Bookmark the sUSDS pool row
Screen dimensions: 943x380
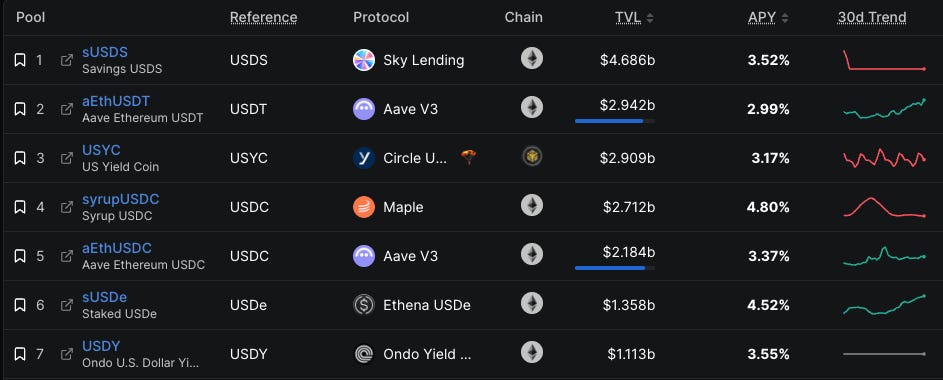point(20,60)
